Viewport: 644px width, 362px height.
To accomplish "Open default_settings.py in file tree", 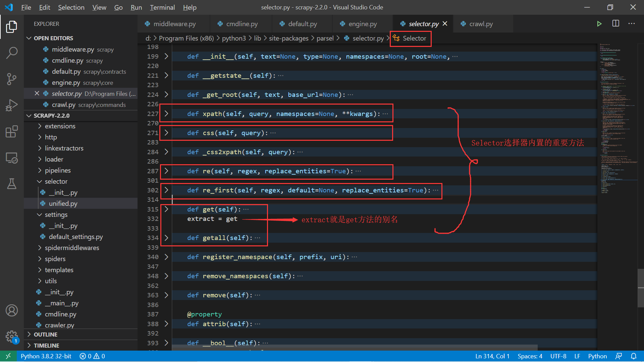I will pos(80,237).
